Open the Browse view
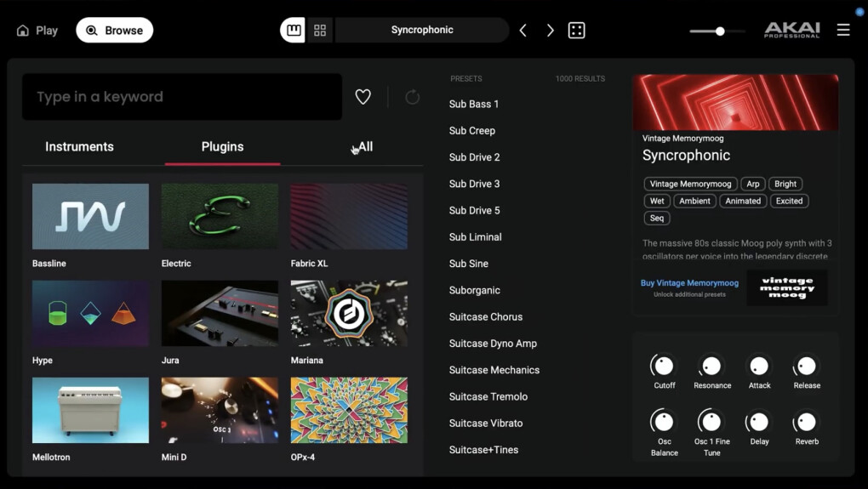The width and height of the screenshot is (868, 489). (115, 31)
